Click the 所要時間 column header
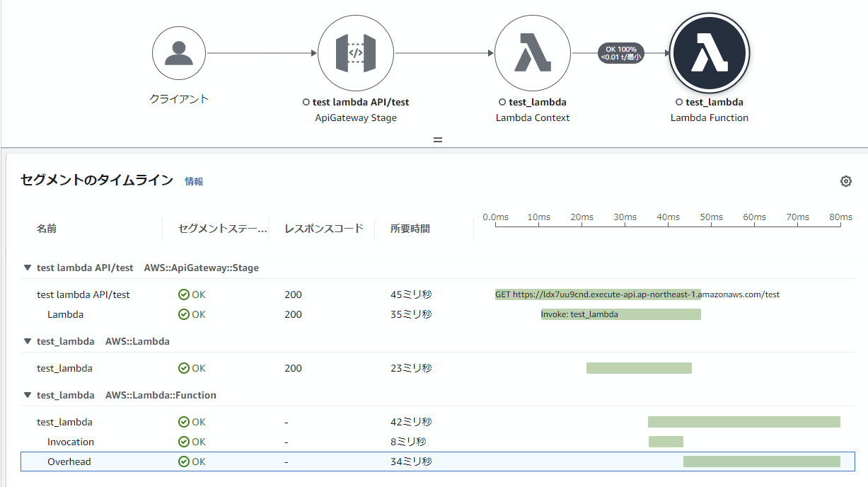Image resolution: width=868 pixels, height=487 pixels. 410,229
